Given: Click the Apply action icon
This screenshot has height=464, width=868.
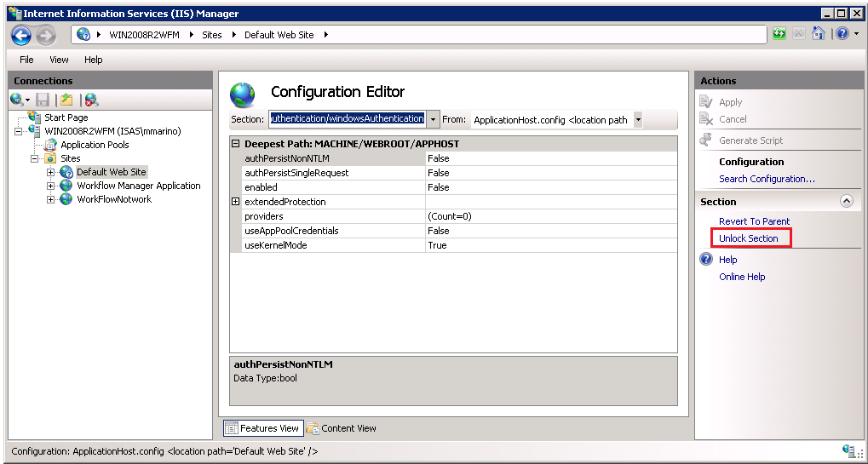Looking at the screenshot, I should point(706,102).
